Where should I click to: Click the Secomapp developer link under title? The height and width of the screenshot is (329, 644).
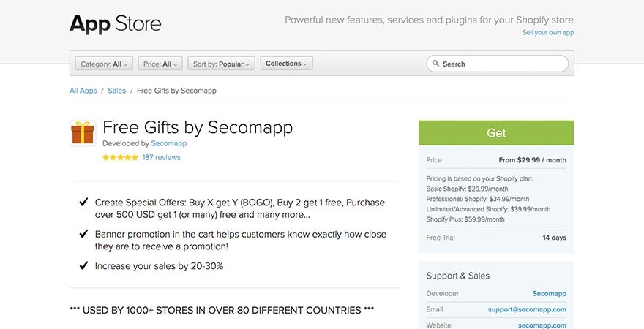(x=169, y=143)
